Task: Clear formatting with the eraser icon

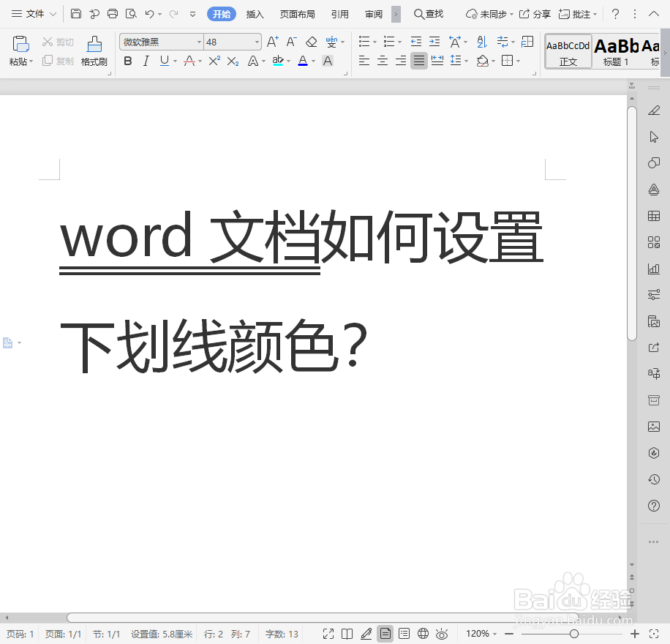Action: [x=312, y=42]
